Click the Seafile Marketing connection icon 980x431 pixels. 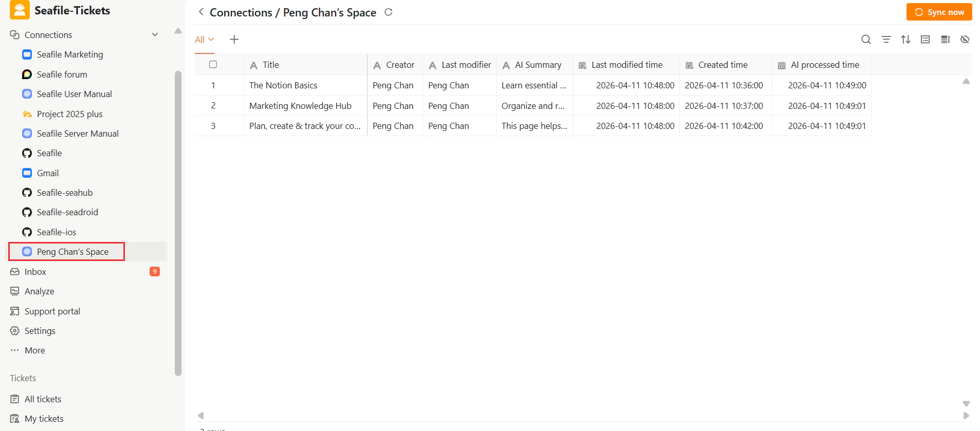click(27, 54)
